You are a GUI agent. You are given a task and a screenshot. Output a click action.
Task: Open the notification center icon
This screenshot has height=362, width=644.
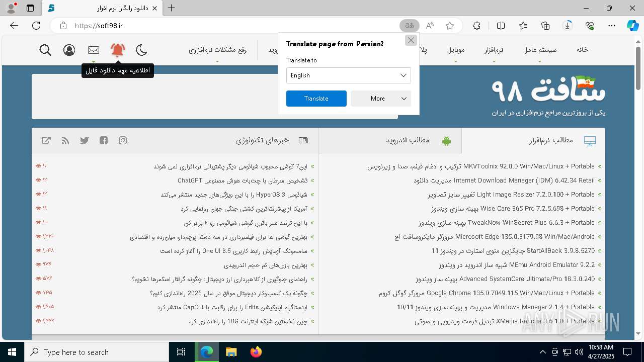coord(627,352)
